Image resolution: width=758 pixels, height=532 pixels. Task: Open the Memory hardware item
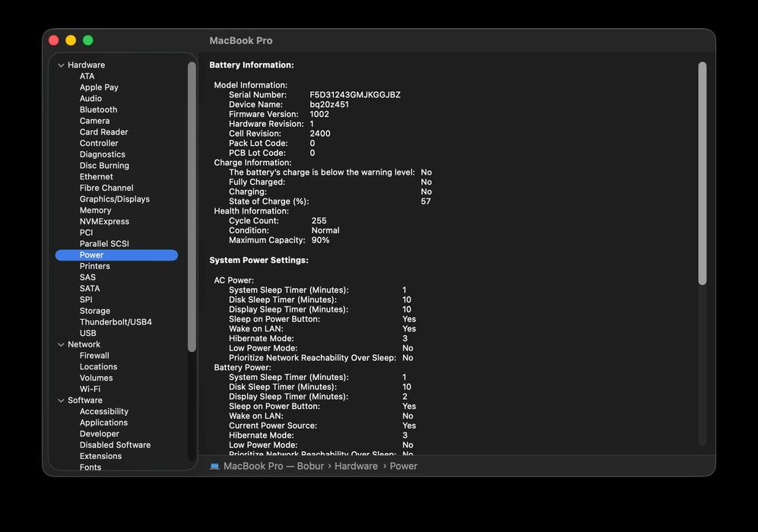point(95,211)
